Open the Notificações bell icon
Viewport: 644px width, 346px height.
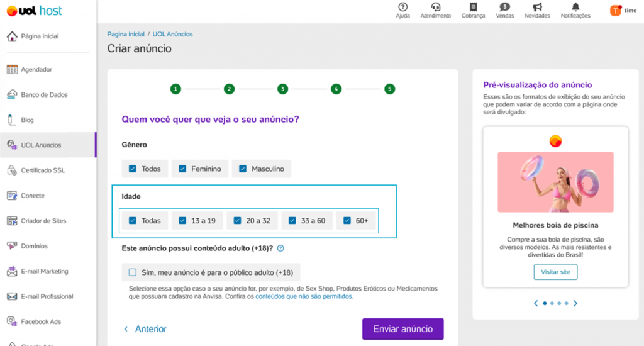(576, 7)
